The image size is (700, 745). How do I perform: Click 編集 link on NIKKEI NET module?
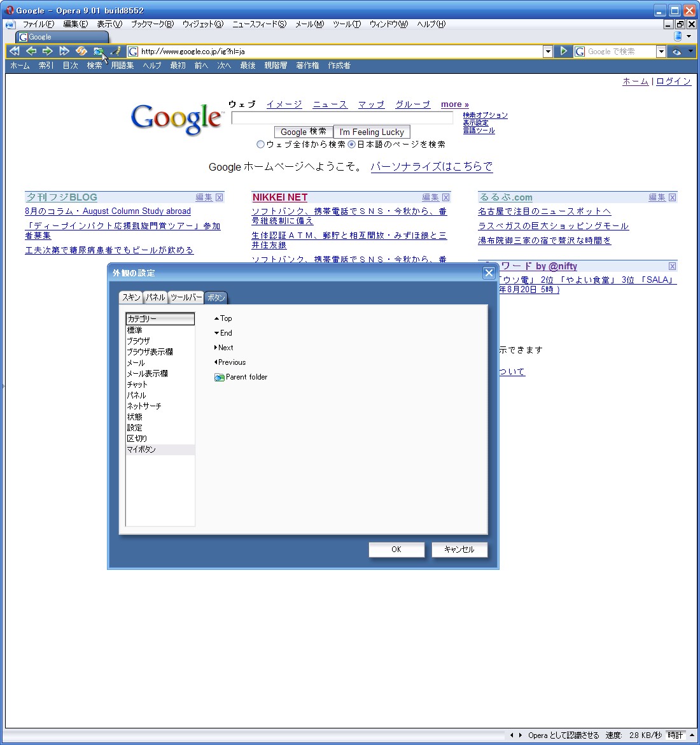pos(430,197)
